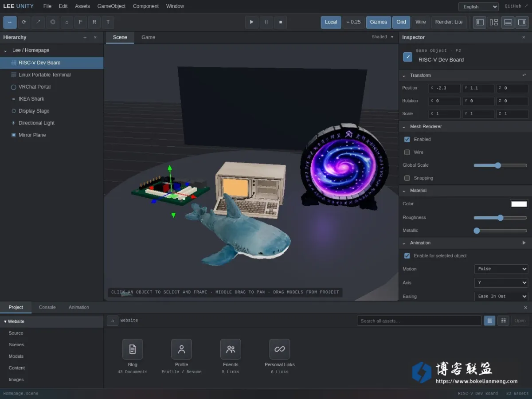Reset Transform with the undo arrow icon
Viewport: 532px width, 399px height.
tap(524, 75)
